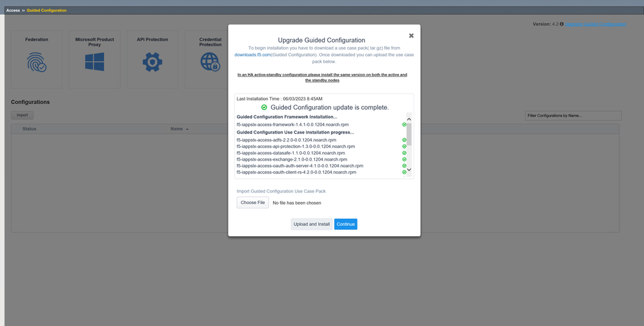
Task: Click Federation tile label
Action: (37, 39)
